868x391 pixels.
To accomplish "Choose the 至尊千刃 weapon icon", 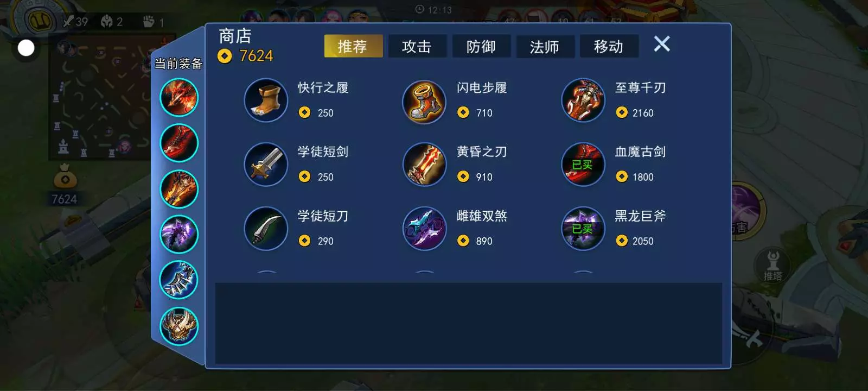I will (x=583, y=100).
